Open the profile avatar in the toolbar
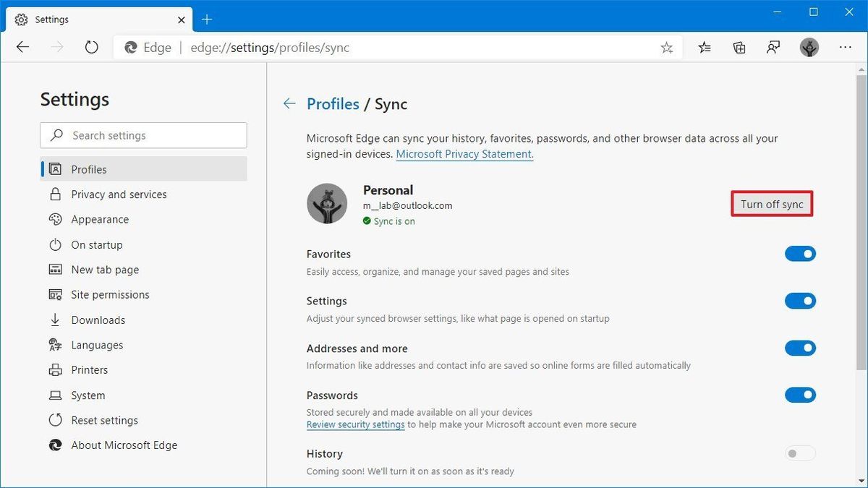Viewport: 868px width, 488px height. coord(809,46)
